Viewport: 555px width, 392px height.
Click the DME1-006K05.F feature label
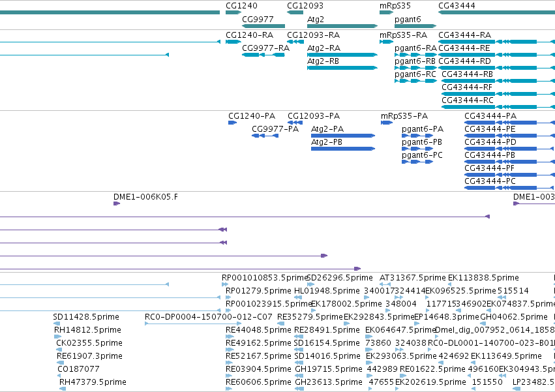coord(146,197)
